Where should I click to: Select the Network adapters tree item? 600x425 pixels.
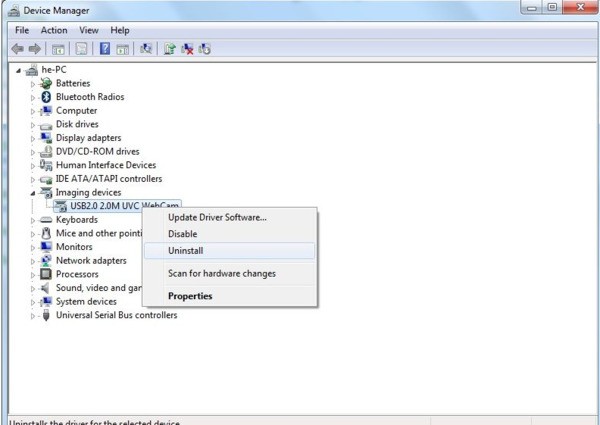pyautogui.click(x=90, y=260)
